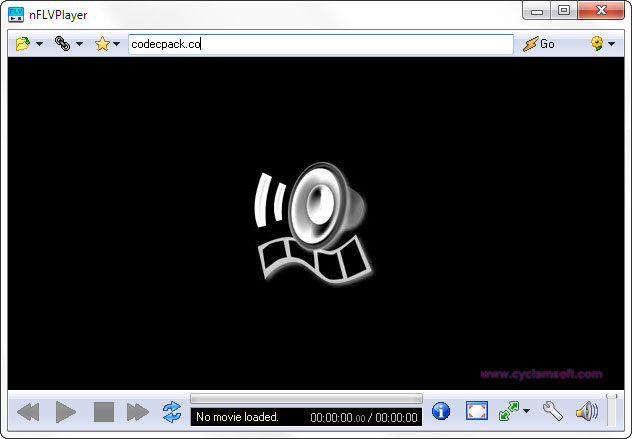The width and height of the screenshot is (632, 439).
Task: Click the URL field containing codecpack.co
Action: point(321,44)
